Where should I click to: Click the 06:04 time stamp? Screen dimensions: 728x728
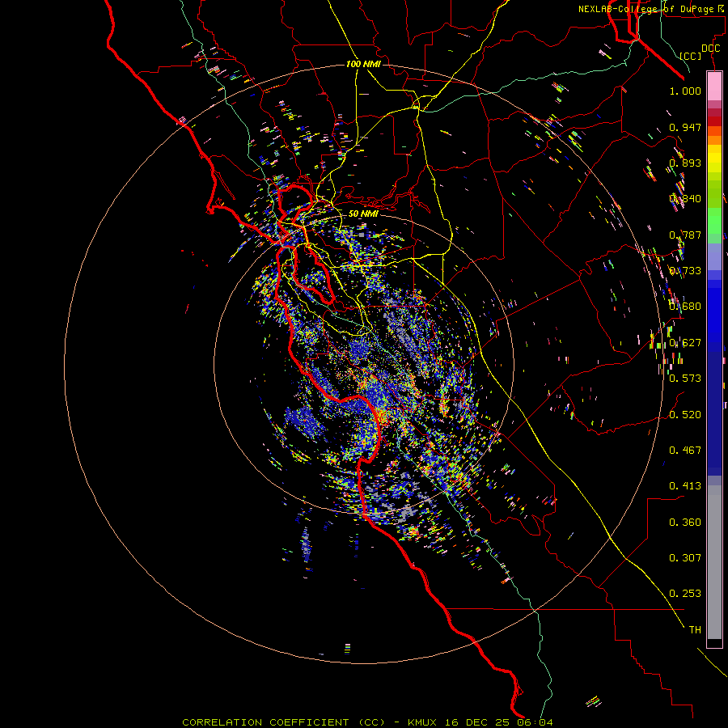[x=535, y=722]
